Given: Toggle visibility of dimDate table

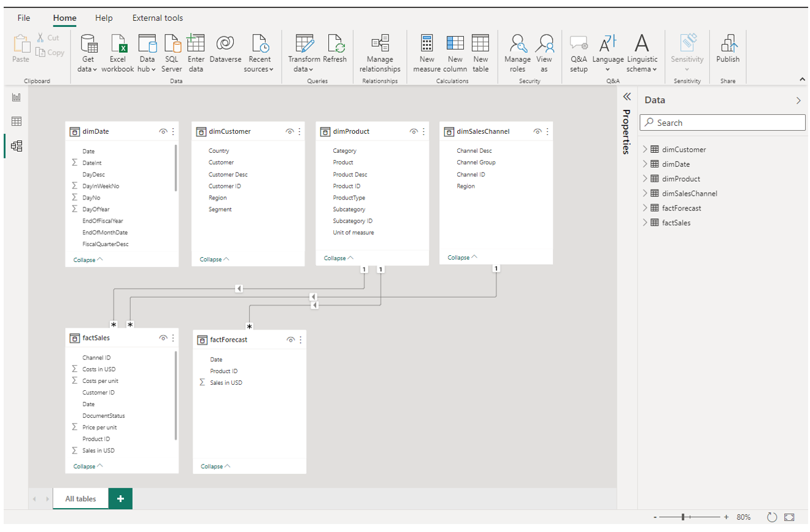Looking at the screenshot, I should (163, 131).
